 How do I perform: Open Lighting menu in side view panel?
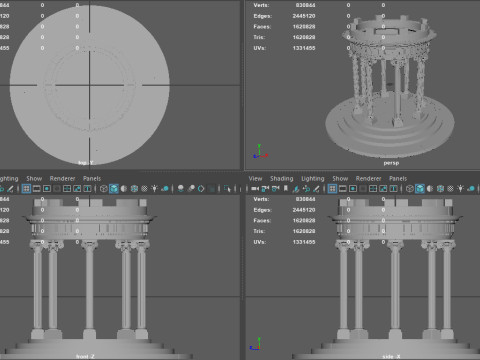[x=313, y=179]
